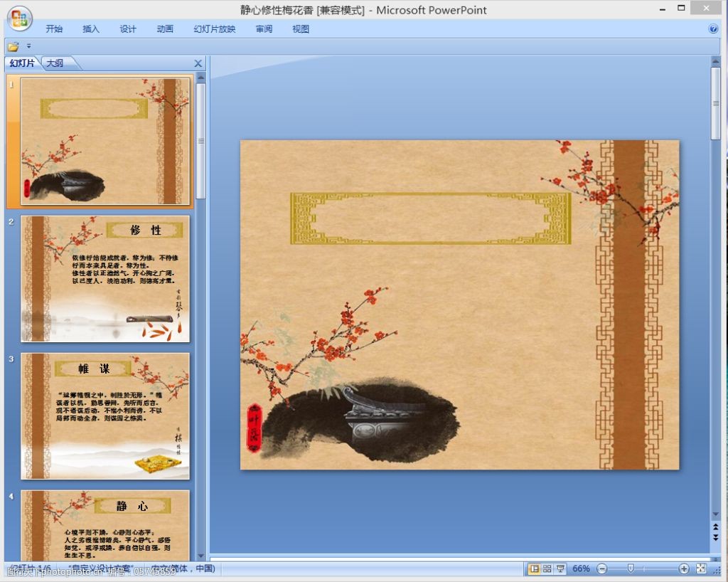Select the 审阅 ribbon tab
728x582 pixels.
click(264, 28)
